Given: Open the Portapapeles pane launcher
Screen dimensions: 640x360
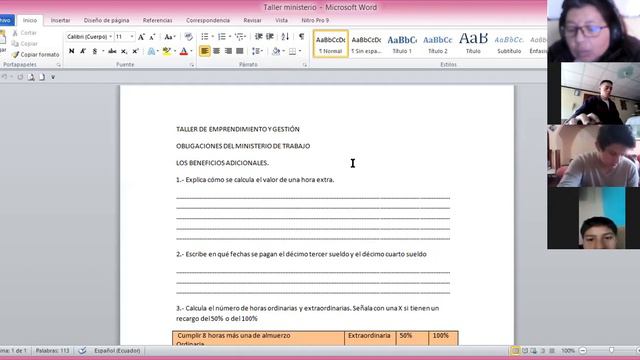Looking at the screenshot, I should (58, 65).
